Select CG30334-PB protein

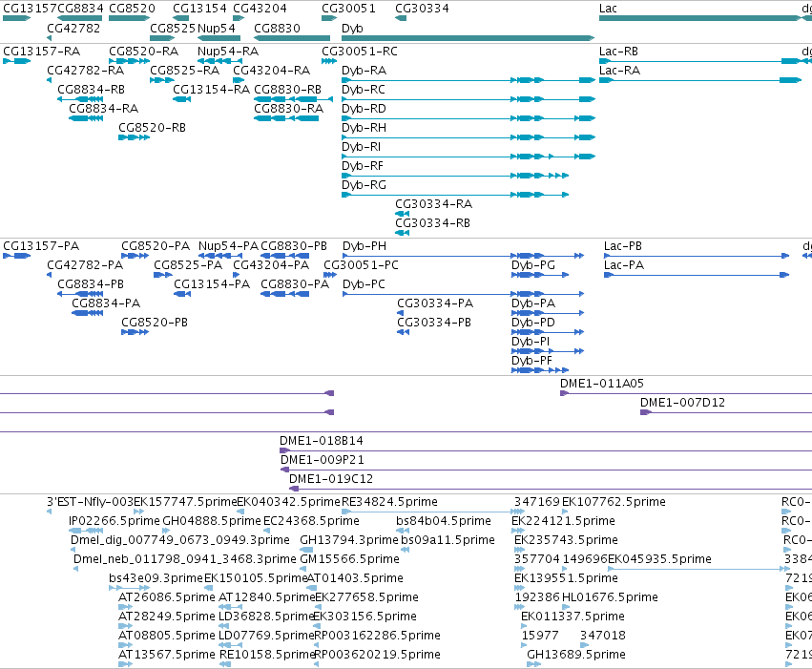coord(434,323)
